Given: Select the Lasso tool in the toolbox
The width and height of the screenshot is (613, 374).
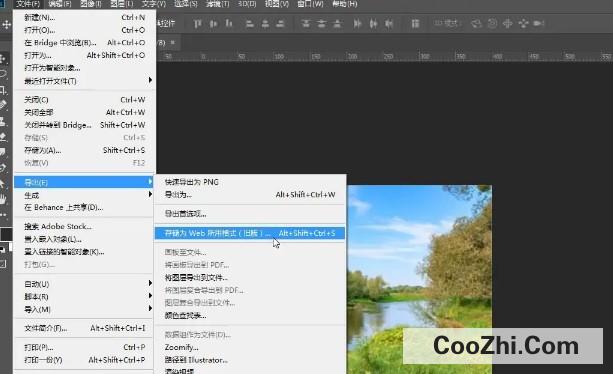Looking at the screenshot, I should click(3, 74).
